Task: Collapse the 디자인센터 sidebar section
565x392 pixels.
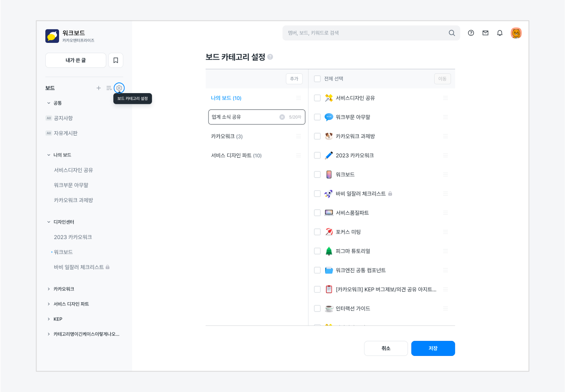Action: pos(49,222)
